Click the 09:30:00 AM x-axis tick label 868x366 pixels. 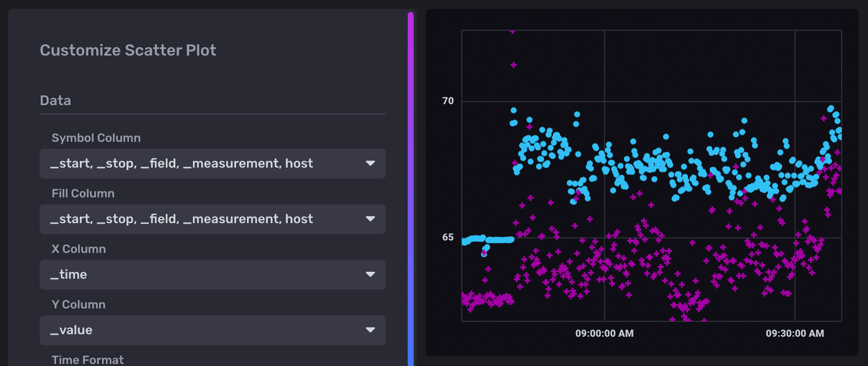click(x=795, y=333)
